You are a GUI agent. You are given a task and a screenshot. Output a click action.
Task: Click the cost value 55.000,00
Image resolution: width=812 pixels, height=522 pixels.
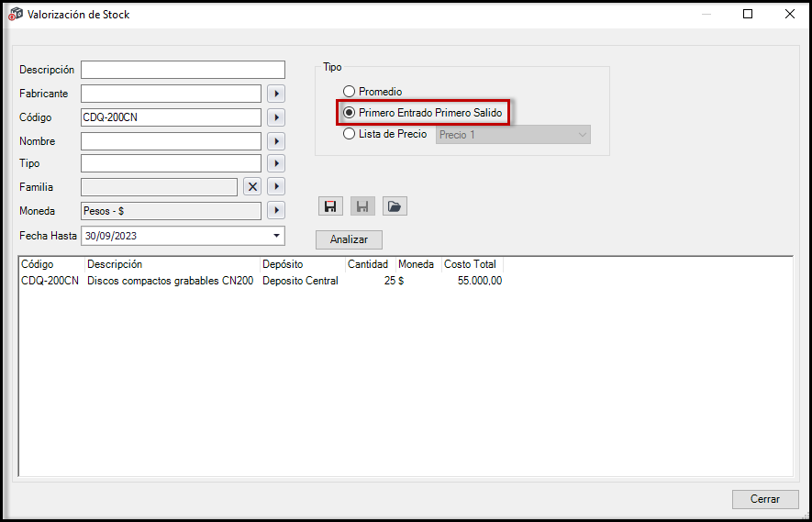pos(480,281)
